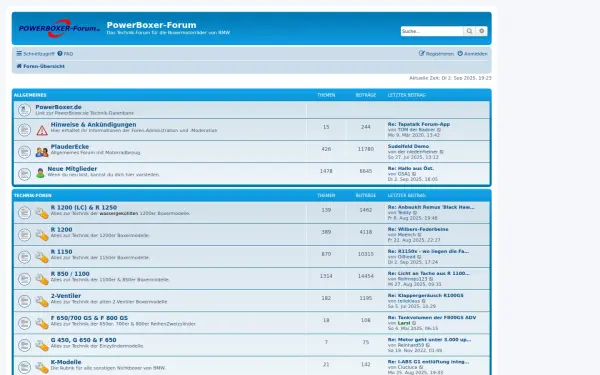View latest post icon next to Oilhead

419,257
